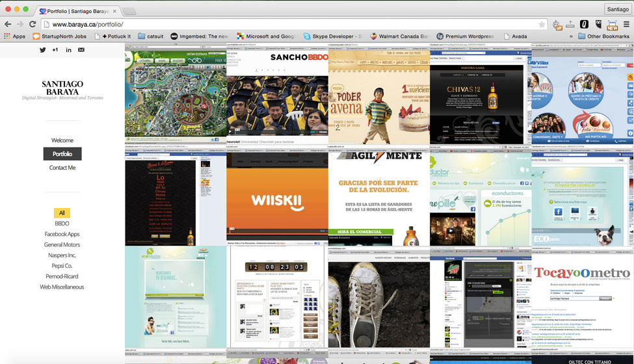Click the page info icon in the address bar
The height and width of the screenshot is (364, 634).
[x=47, y=24]
